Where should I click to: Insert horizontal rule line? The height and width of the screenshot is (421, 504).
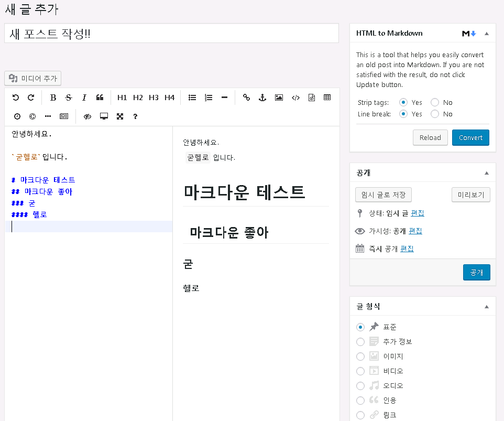[224, 98]
